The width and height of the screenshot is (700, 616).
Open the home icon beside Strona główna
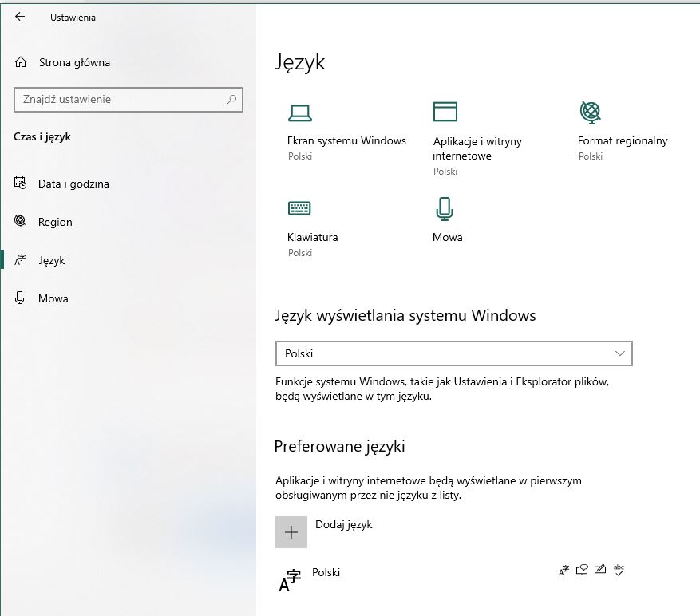pos(21,62)
